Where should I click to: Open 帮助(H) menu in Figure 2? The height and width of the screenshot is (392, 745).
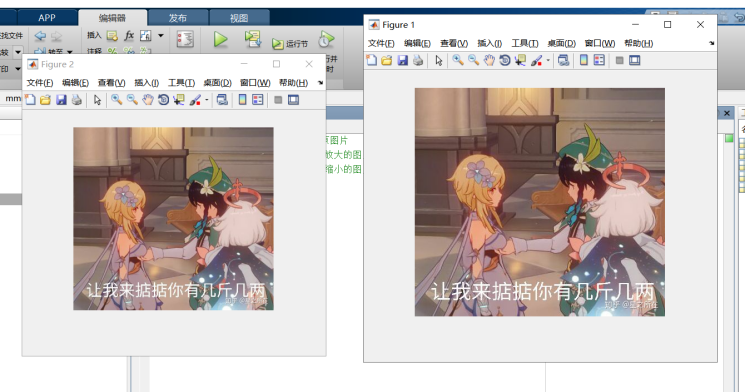pyautogui.click(x=294, y=83)
